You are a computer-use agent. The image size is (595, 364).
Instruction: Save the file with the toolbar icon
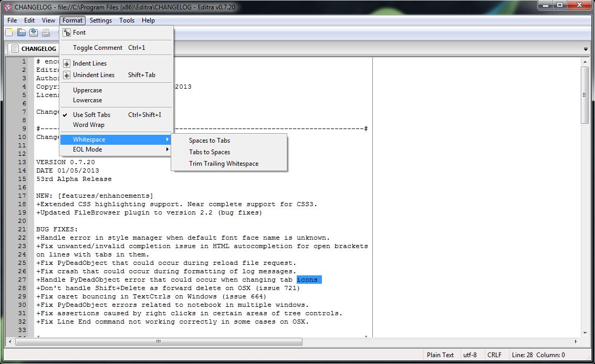tap(33, 32)
